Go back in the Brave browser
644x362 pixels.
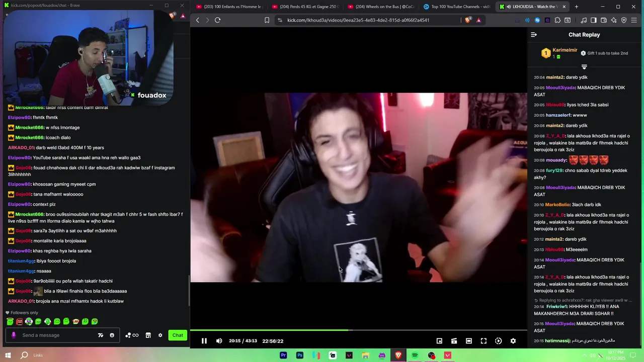tap(197, 20)
